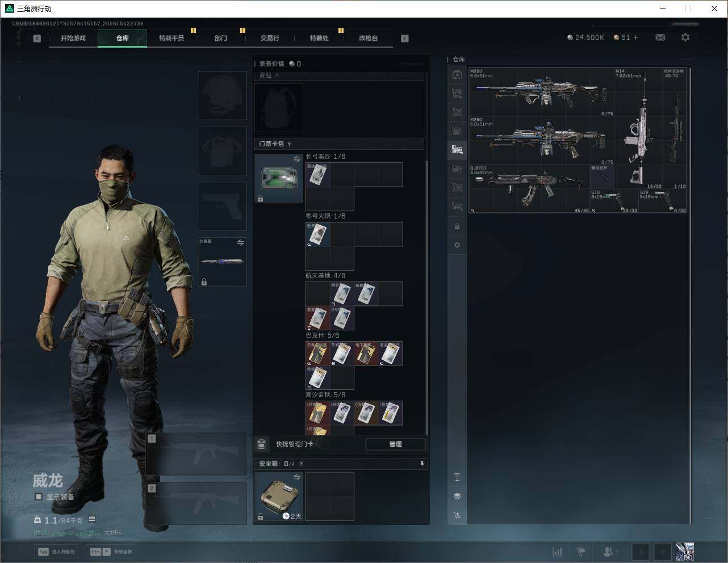
Task: Click the flag icon in bottom bar
Action: pos(581,552)
